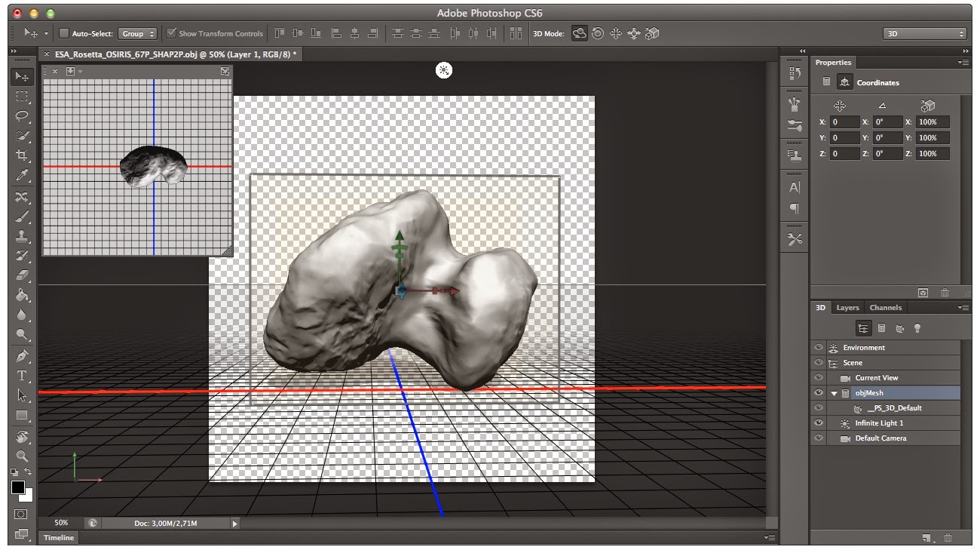980x553 pixels.
Task: Select the Healing Brush tool
Action: 22,198
